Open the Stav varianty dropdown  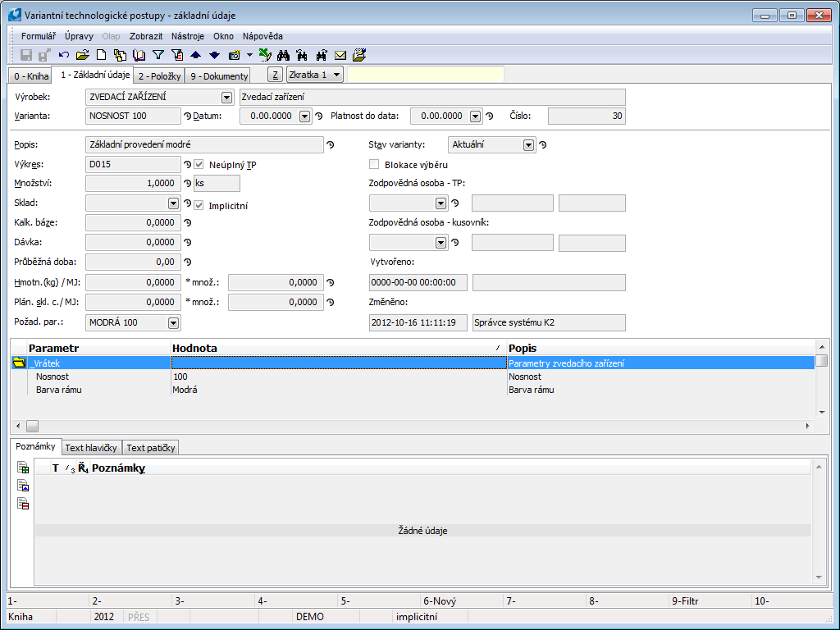coord(529,145)
